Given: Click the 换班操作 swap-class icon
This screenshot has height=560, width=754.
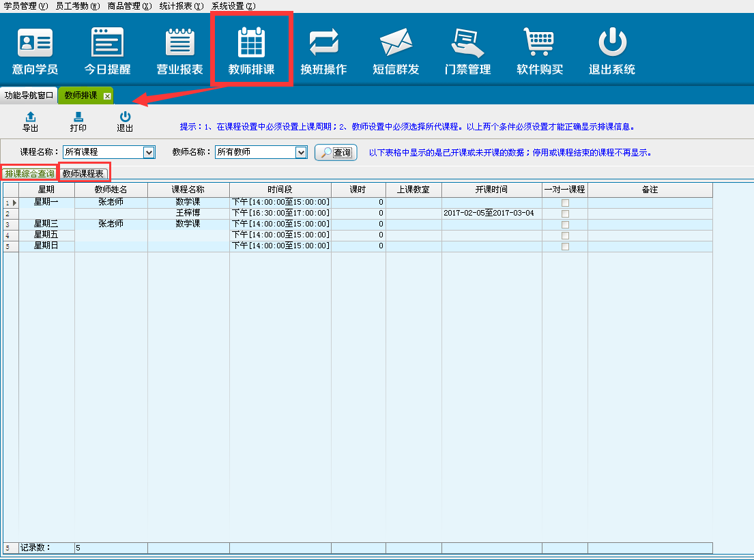Looking at the screenshot, I should [323, 43].
